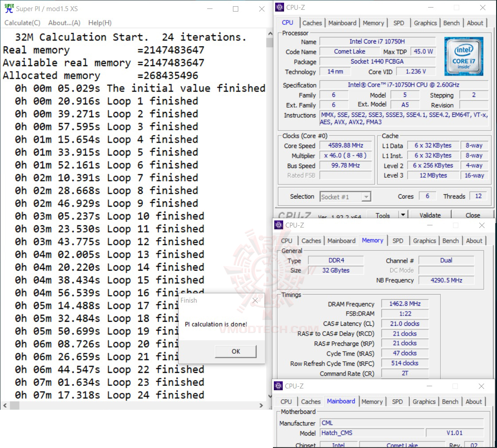Open SPD tab in the Mainboard CPU-Z window
497x448 pixels.
coord(397,402)
